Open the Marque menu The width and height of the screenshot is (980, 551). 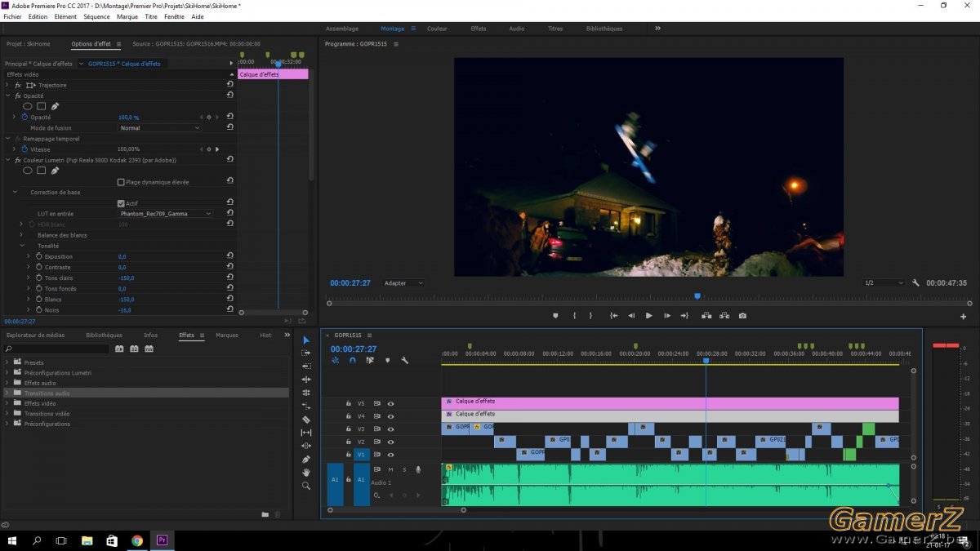point(127,16)
